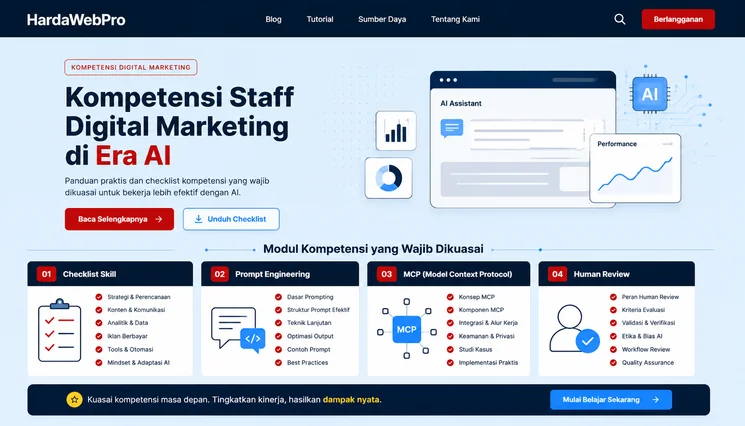Image resolution: width=745 pixels, height=426 pixels.
Task: Click the HardaWebPro logo
Action: point(76,19)
